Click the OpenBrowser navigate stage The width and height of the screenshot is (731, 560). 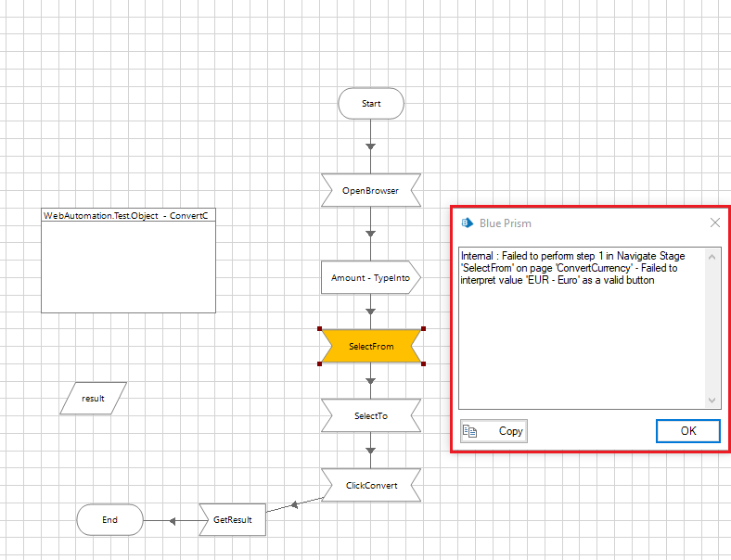371,190
